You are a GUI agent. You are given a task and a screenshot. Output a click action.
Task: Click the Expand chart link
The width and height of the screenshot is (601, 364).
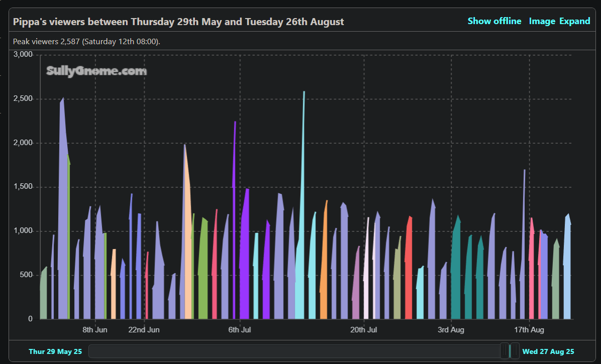[x=574, y=21]
